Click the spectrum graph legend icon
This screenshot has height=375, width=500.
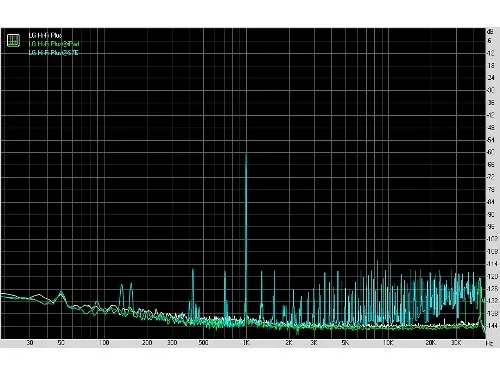(x=13, y=40)
